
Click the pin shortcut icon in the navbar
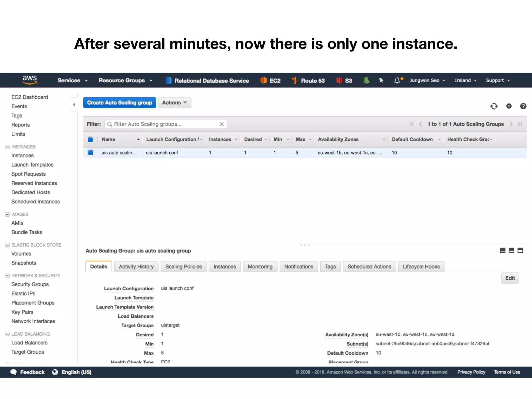point(381,80)
